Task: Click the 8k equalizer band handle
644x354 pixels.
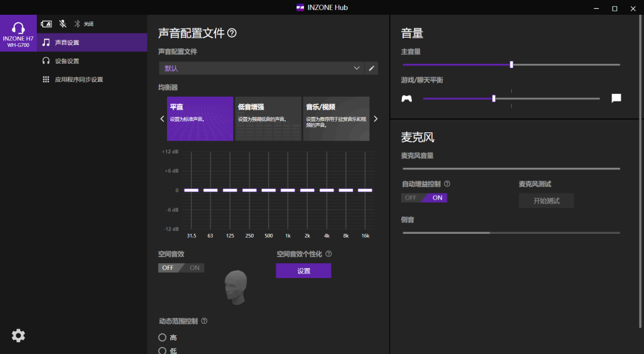Action: point(346,190)
